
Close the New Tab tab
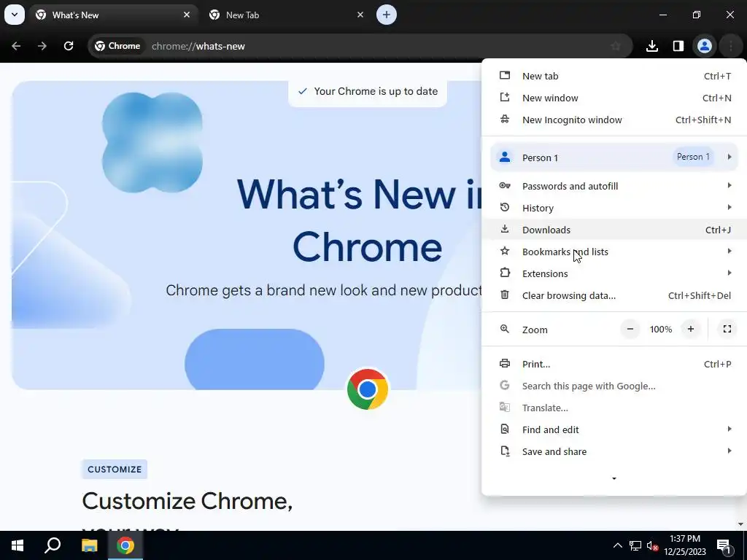pyautogui.click(x=360, y=15)
